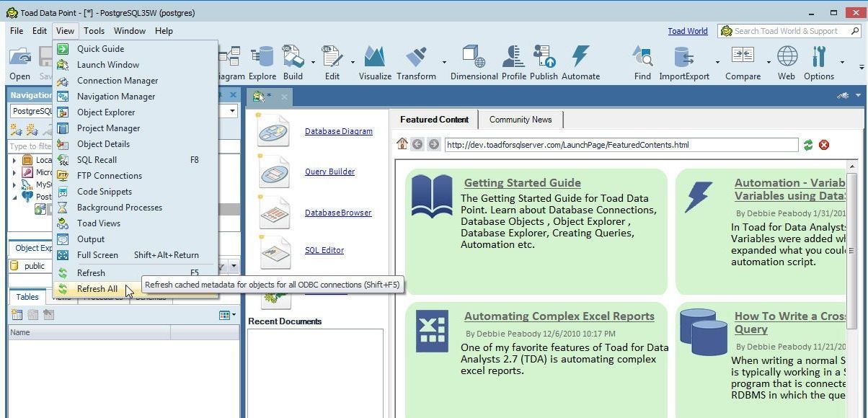This screenshot has width=868, height=418.
Task: Expand the Transform dropdown arrow
Action: tap(444, 63)
